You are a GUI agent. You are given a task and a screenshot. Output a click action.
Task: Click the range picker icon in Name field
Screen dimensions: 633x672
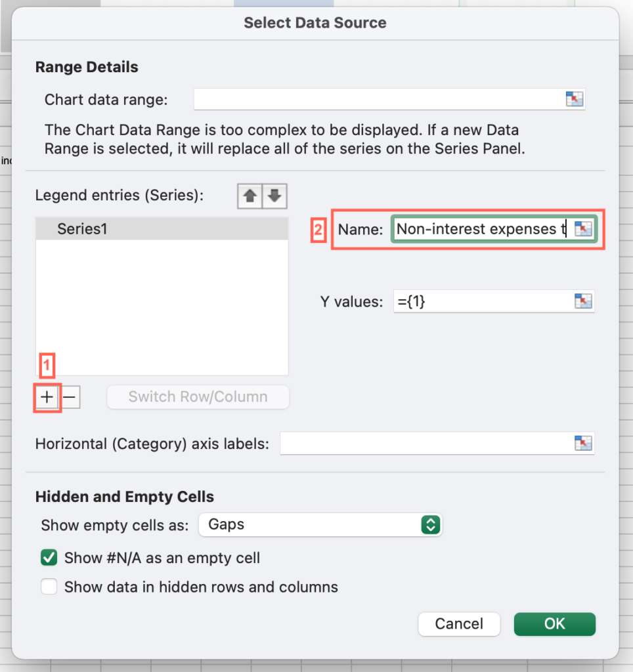583,229
